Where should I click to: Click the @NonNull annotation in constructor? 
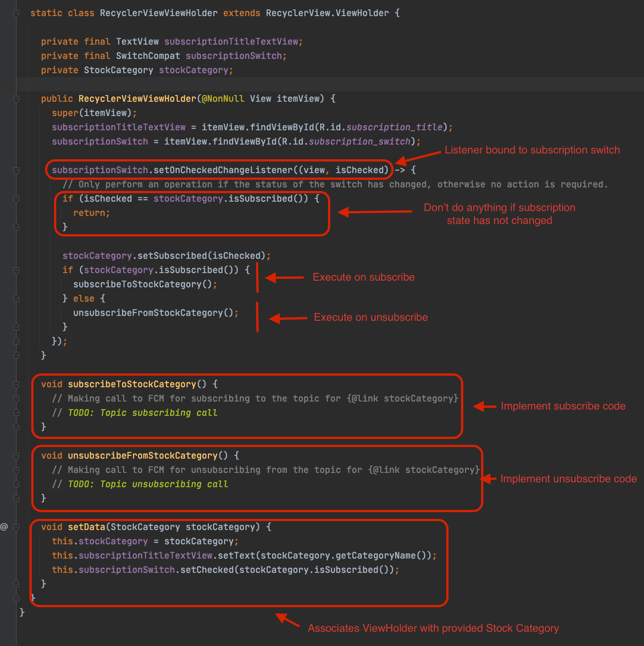(223, 99)
